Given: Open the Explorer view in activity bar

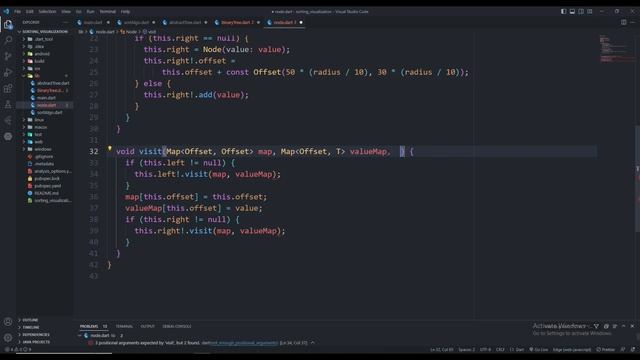Looking at the screenshot, I should [x=8, y=24].
